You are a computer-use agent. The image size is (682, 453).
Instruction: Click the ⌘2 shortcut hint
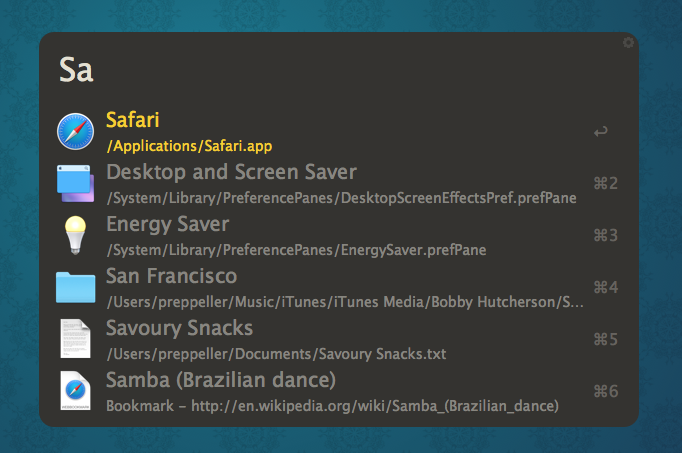pos(606,183)
